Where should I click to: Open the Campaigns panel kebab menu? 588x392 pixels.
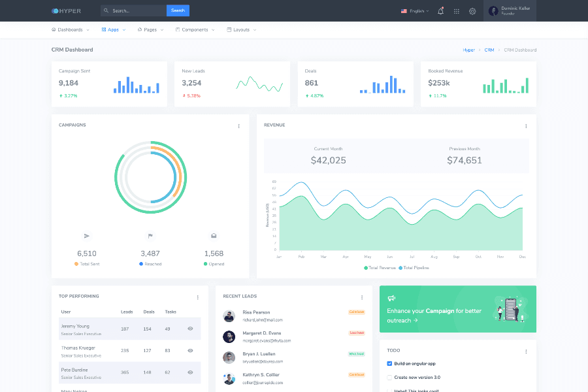tap(238, 125)
